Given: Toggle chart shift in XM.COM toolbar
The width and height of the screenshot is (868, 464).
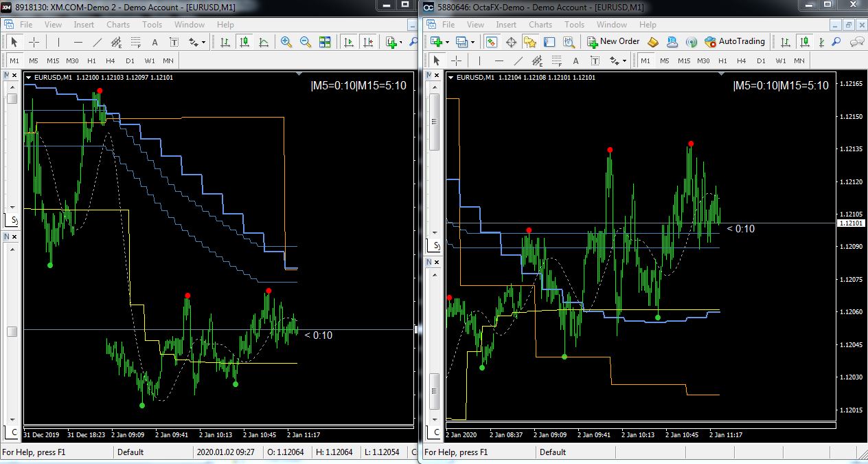Looking at the screenshot, I should (368, 42).
